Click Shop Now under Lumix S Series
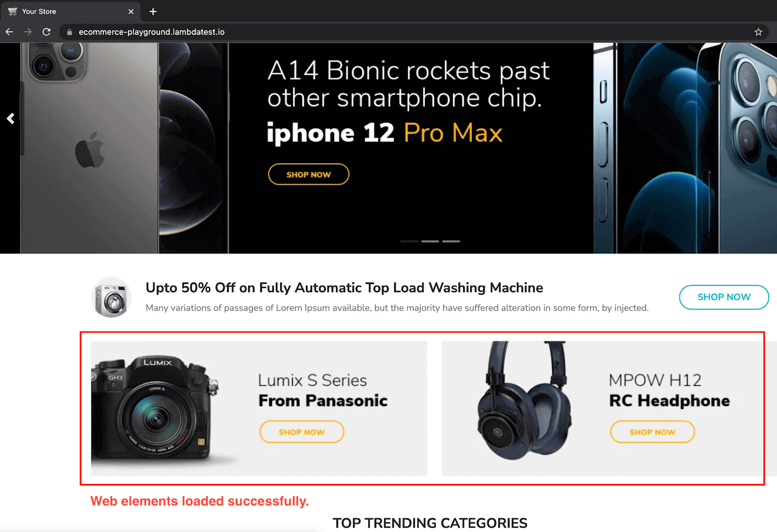777x532 pixels. pos(302,432)
